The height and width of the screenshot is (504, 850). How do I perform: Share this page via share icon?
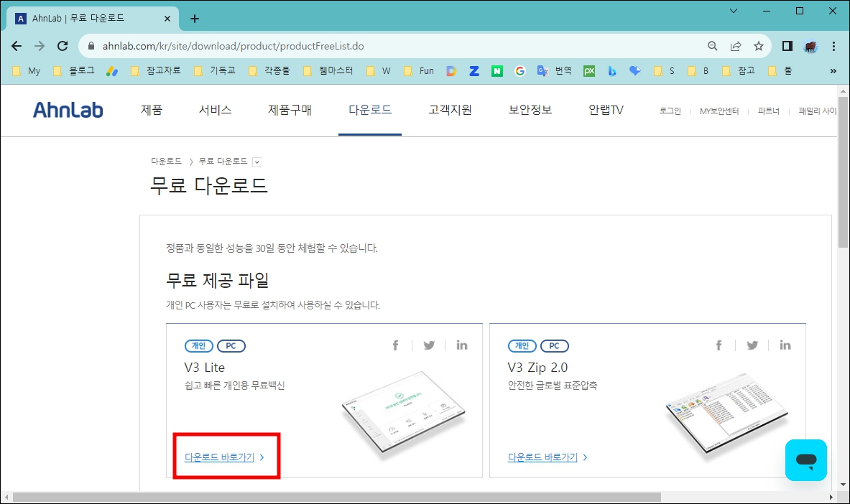[x=736, y=46]
